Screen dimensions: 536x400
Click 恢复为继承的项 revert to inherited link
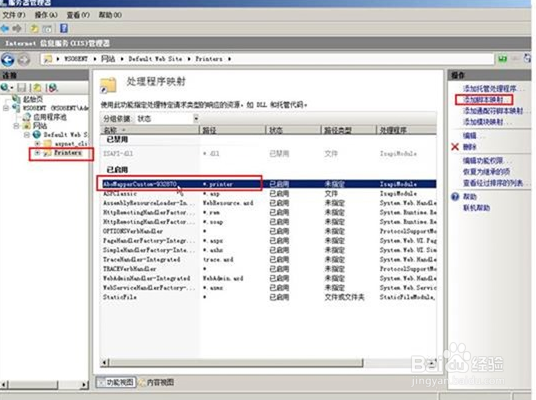(486, 172)
